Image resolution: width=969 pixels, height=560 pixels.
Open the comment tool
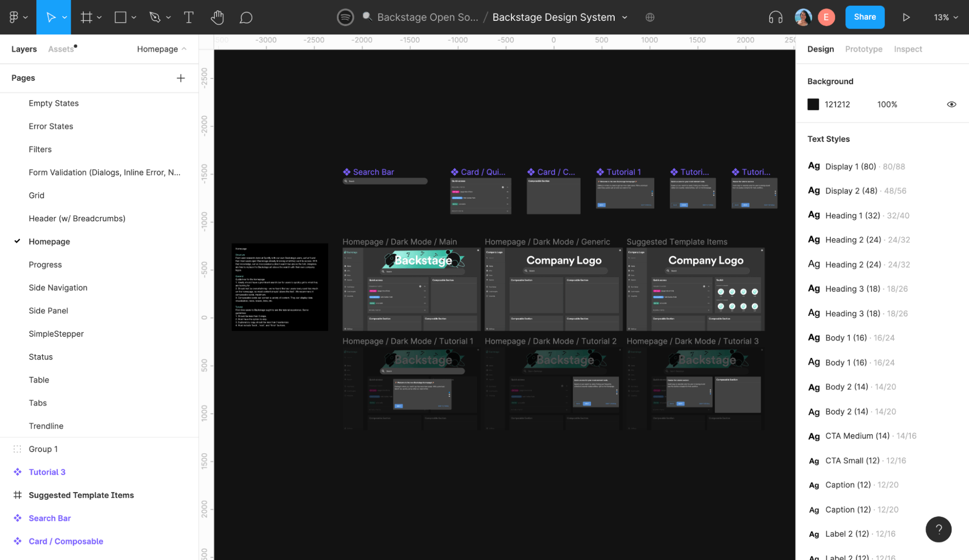246,17
